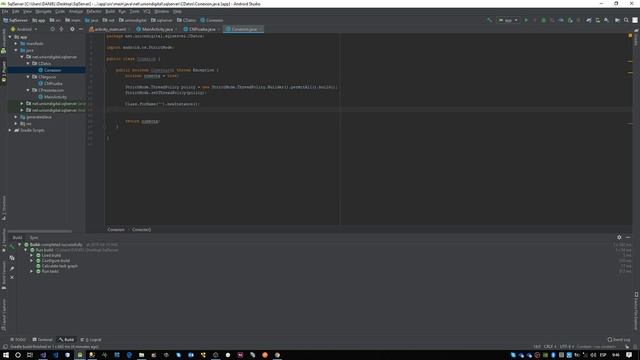640x360 pixels.
Task: Collapse the java folder in project tree
Action: click(x=16, y=50)
